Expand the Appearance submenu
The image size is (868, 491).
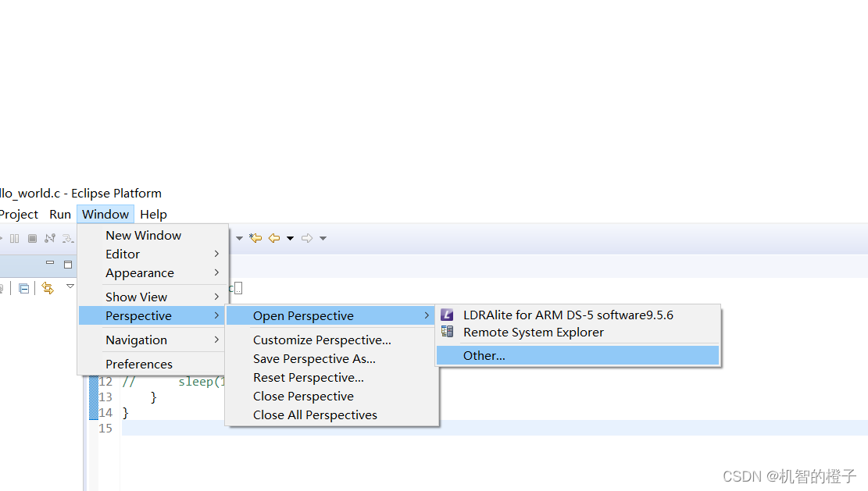click(x=153, y=273)
